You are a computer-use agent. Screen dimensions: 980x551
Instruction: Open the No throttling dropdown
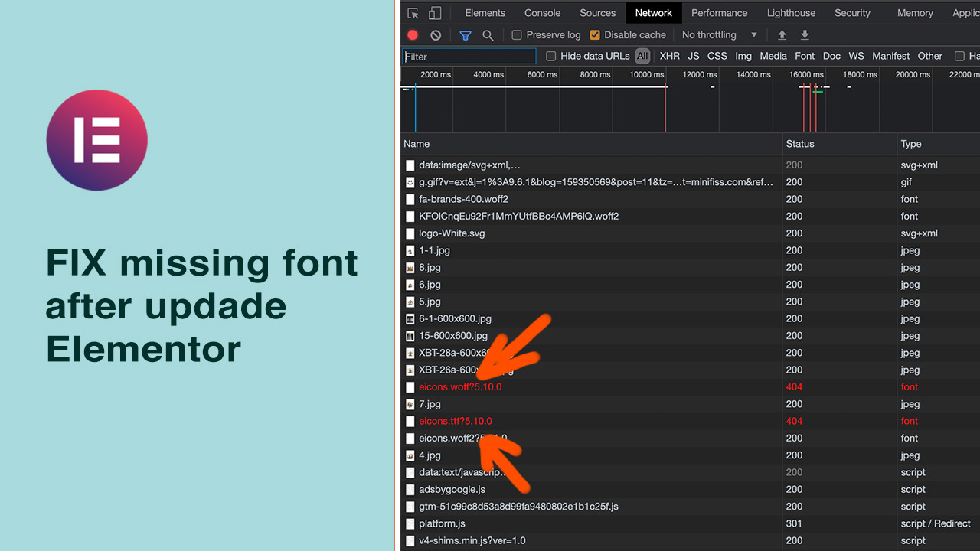[x=719, y=35]
